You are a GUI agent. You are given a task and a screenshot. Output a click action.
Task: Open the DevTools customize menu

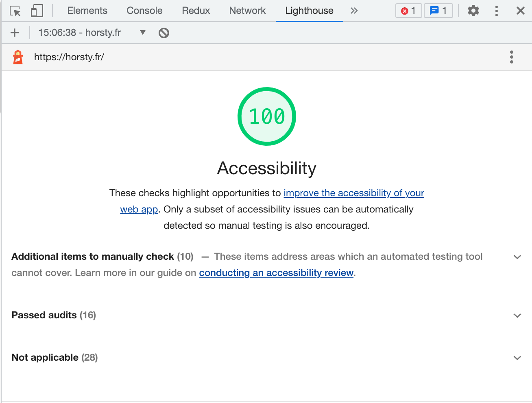click(497, 11)
